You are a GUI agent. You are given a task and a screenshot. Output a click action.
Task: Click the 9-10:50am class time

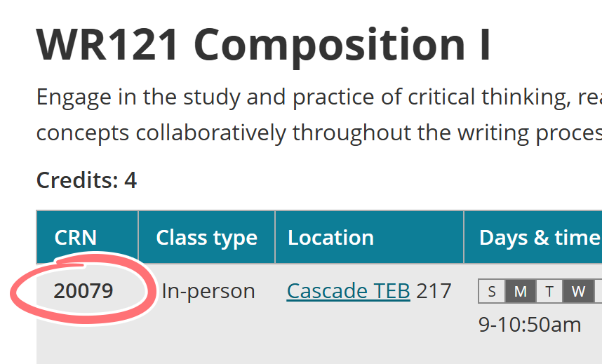click(530, 325)
